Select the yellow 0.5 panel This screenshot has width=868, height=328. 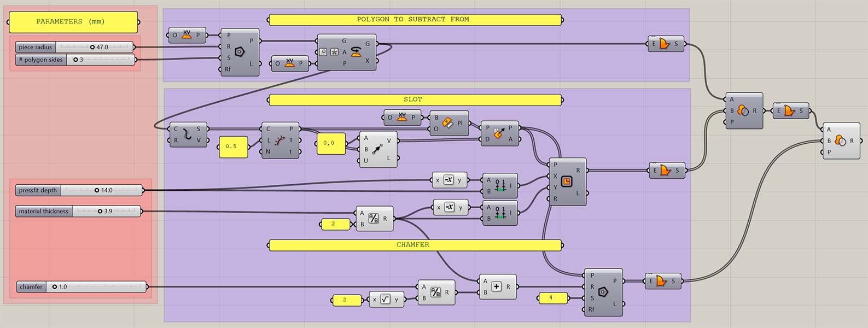[234, 147]
